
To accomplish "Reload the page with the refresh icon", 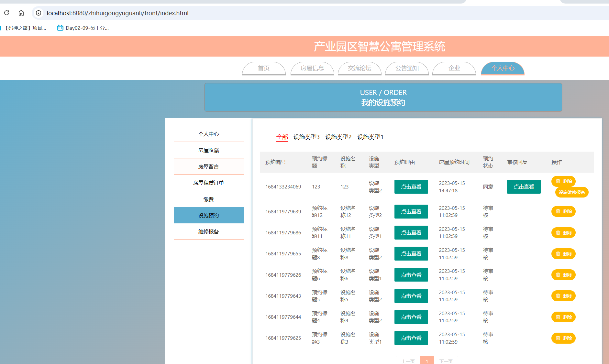I will point(6,13).
